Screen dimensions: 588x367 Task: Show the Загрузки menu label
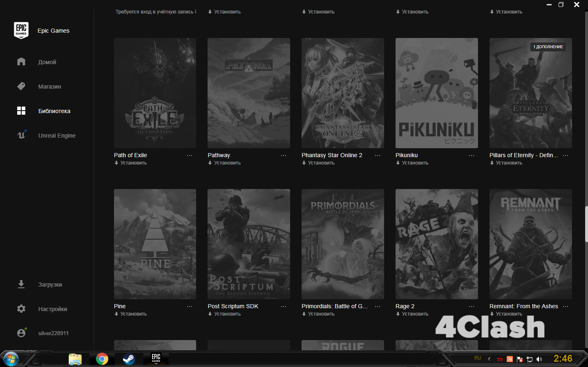coord(50,285)
